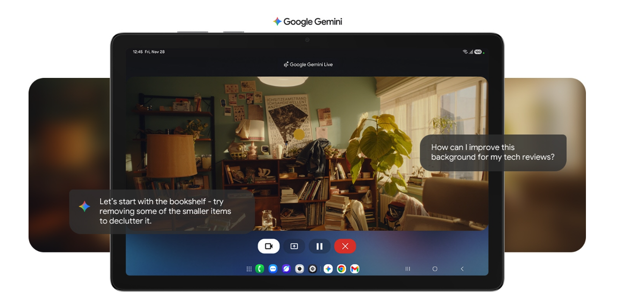Viewport: 644px width, 300px height.
Task: Click the battery 100 indicator
Action: tap(478, 52)
